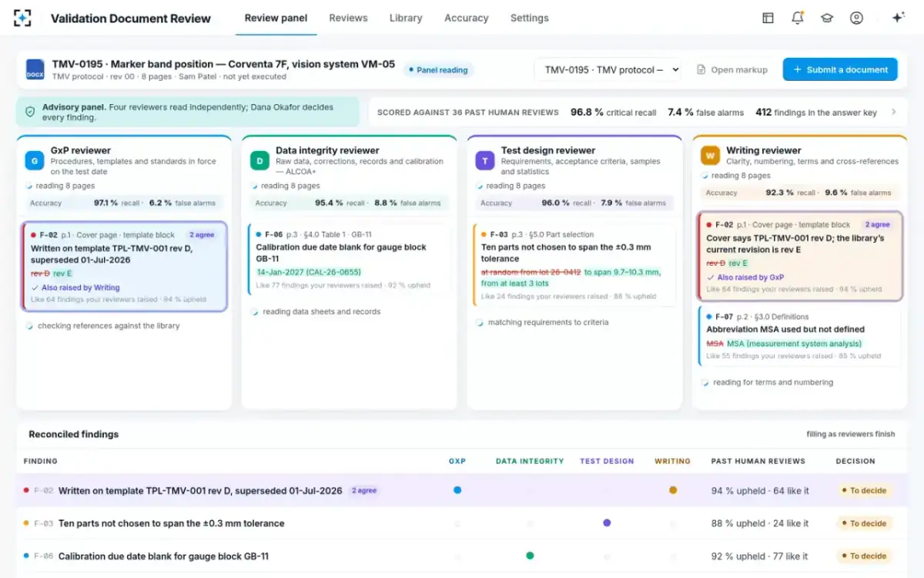Open the Settings tab

coord(530,18)
